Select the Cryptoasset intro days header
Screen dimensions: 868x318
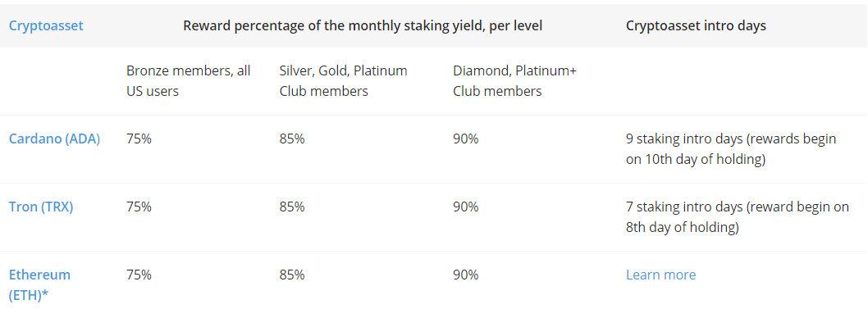696,26
